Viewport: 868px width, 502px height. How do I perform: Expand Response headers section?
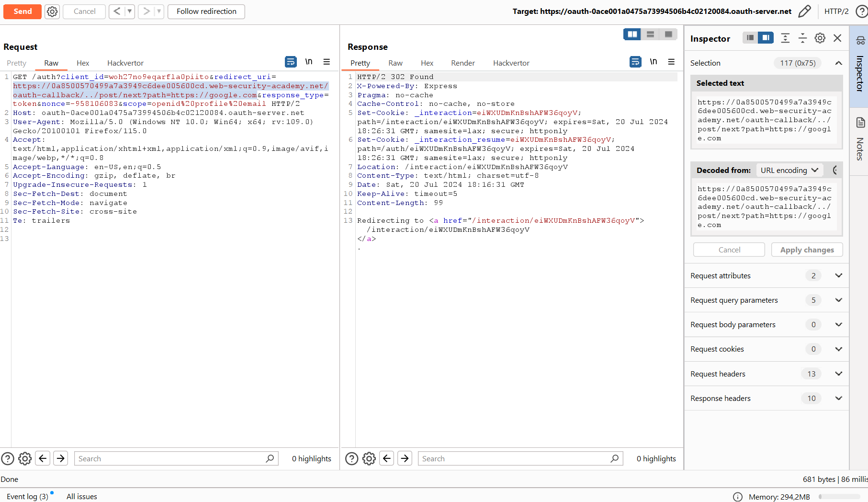pyautogui.click(x=767, y=398)
